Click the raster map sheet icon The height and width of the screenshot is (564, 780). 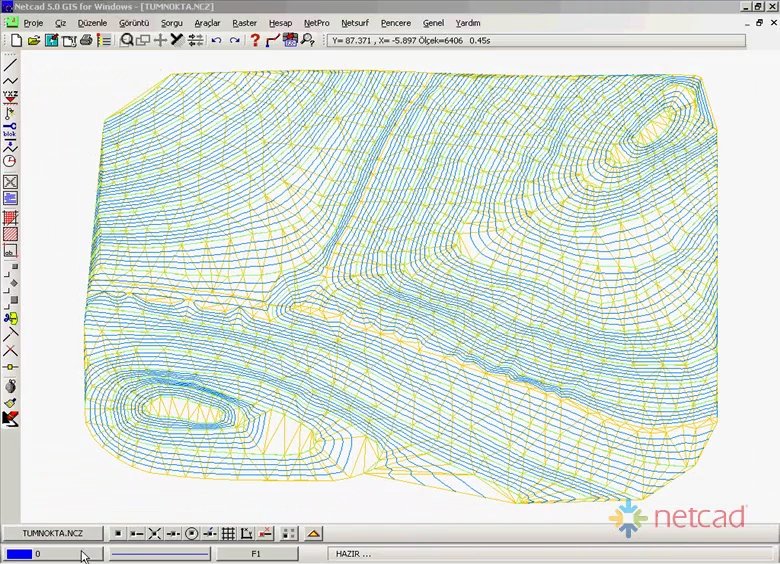pyautogui.click(x=291, y=40)
